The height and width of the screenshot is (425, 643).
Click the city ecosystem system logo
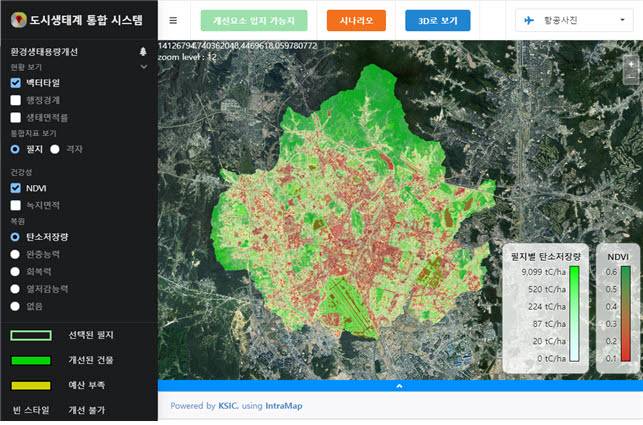[17, 19]
